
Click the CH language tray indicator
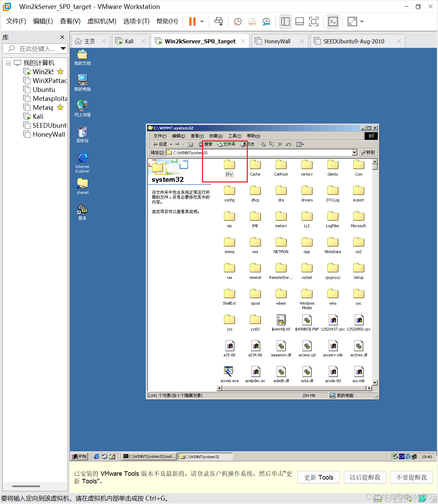click(402, 456)
